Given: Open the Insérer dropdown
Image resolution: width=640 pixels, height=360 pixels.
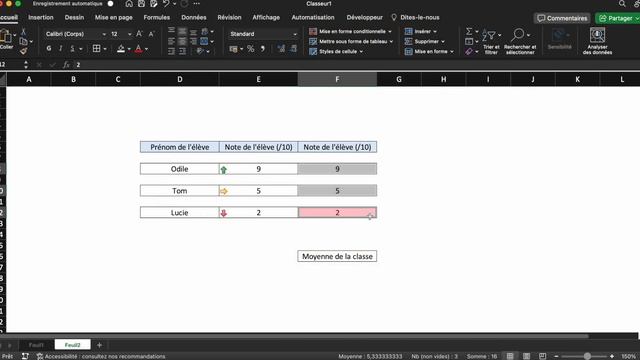Looking at the screenshot, I should 420,31.
